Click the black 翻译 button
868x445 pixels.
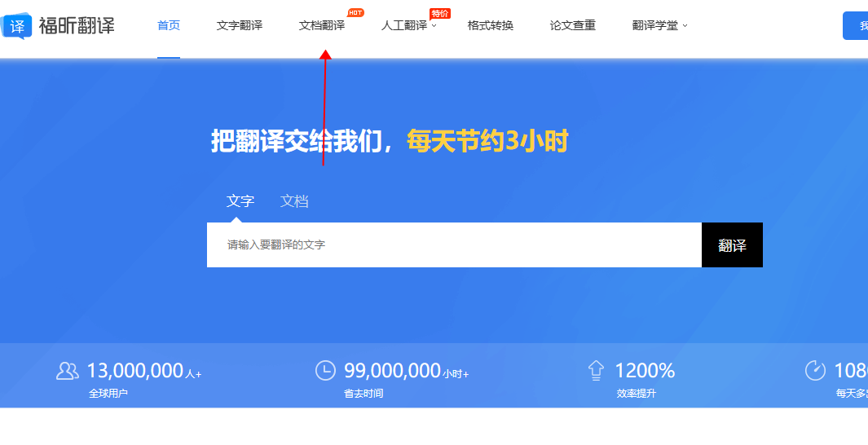(x=733, y=245)
